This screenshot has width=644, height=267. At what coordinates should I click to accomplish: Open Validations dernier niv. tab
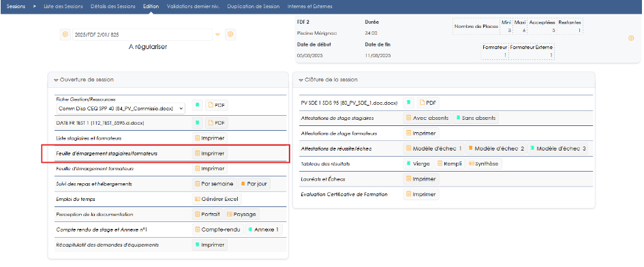click(193, 7)
